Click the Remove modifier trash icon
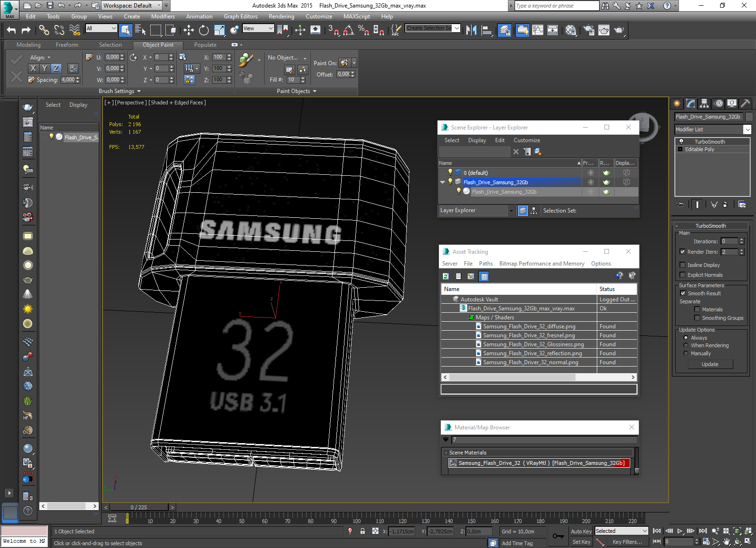The width and height of the screenshot is (756, 548). point(725,205)
